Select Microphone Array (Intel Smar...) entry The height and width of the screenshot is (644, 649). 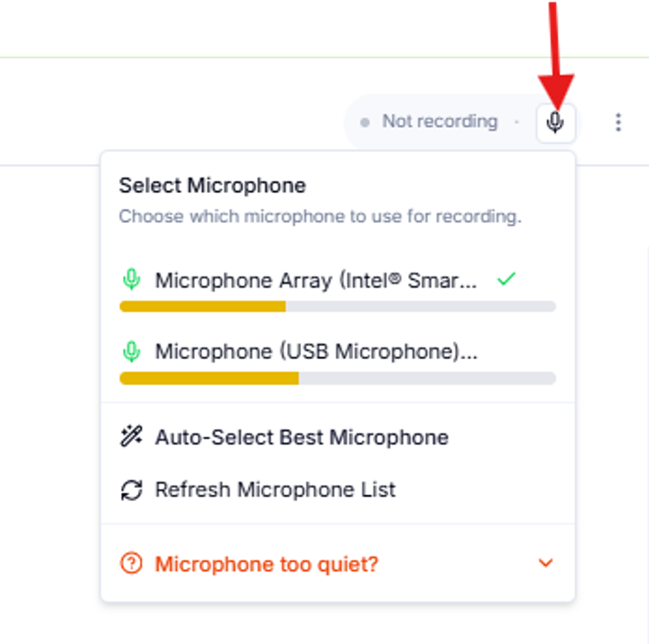point(316,280)
